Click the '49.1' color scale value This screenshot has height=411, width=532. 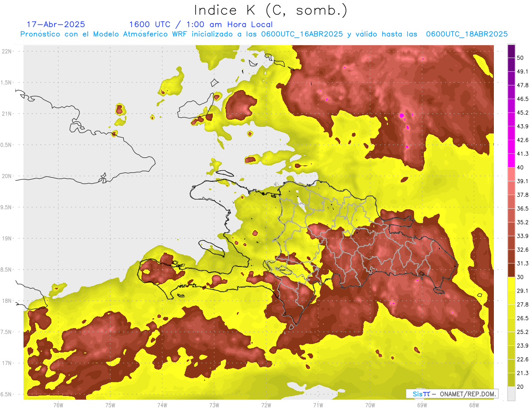pyautogui.click(x=523, y=71)
